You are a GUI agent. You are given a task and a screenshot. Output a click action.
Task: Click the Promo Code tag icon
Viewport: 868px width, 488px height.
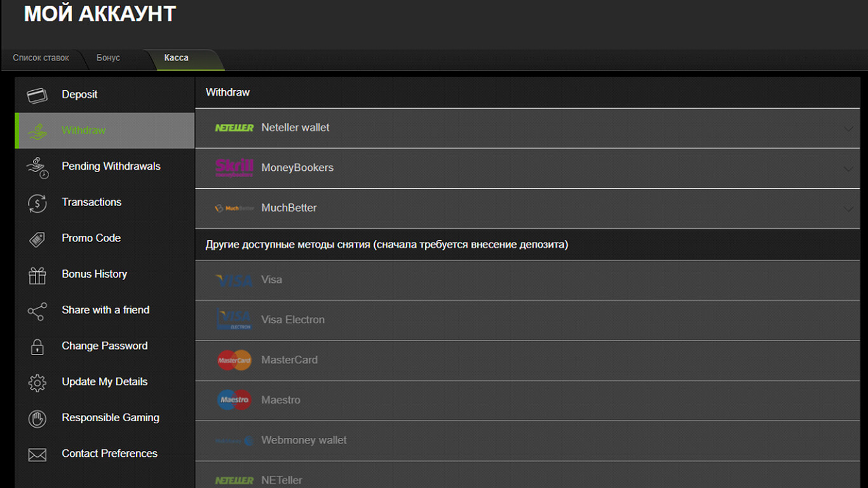tap(37, 239)
